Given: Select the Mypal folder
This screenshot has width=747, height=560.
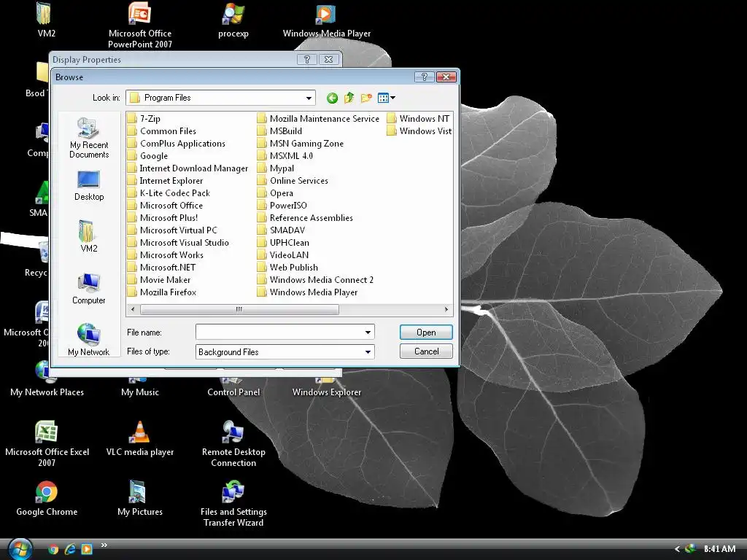Looking at the screenshot, I should point(275,168).
